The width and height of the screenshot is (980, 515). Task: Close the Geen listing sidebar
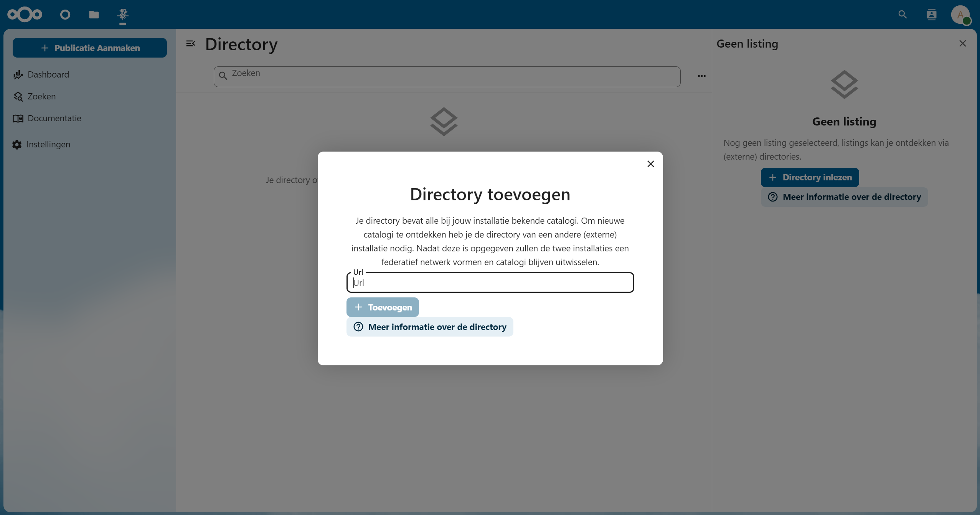click(x=962, y=43)
